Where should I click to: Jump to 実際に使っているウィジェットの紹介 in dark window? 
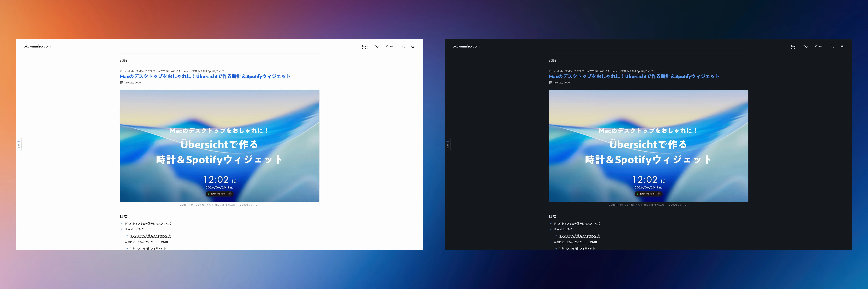575,242
